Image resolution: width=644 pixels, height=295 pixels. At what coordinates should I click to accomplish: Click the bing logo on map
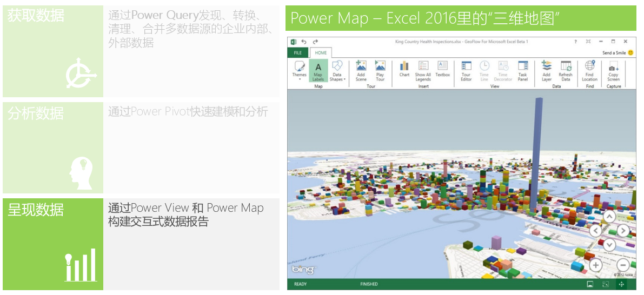303,270
